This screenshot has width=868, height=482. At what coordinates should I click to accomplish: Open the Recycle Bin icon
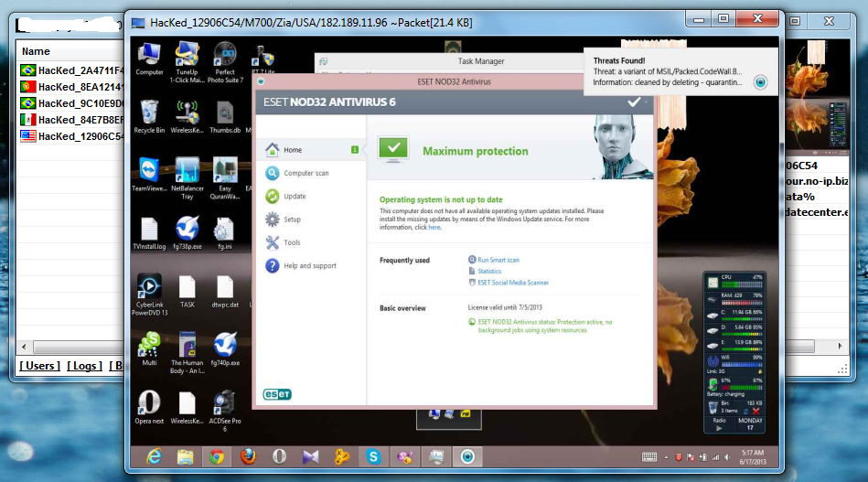[149, 117]
